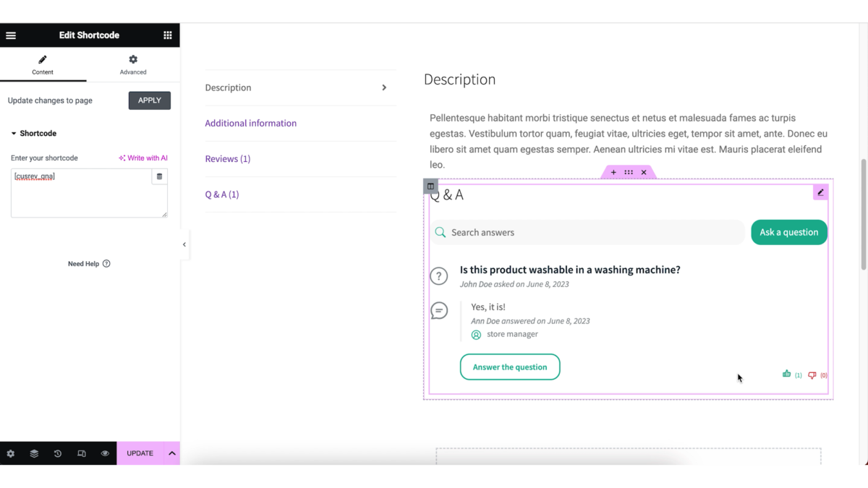Switch to Responsive Mode using the devices icon

tap(81, 453)
